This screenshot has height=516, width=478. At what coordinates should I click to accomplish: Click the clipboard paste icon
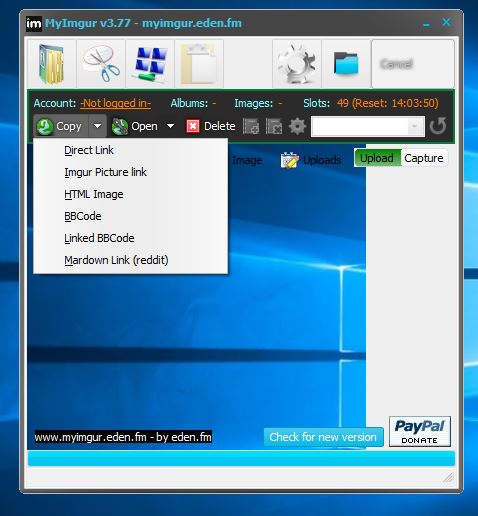[199, 64]
